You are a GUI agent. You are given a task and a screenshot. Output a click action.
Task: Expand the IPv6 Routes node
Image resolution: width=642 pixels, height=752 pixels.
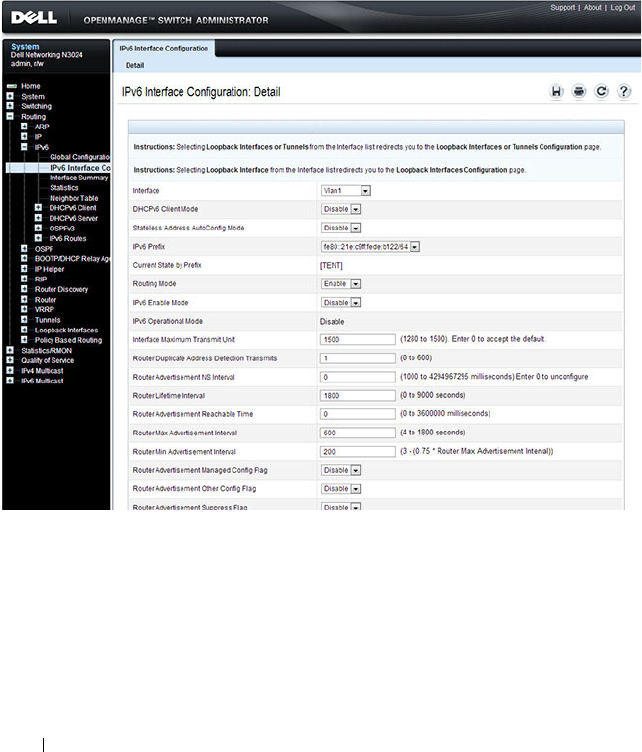pyautogui.click(x=38, y=238)
